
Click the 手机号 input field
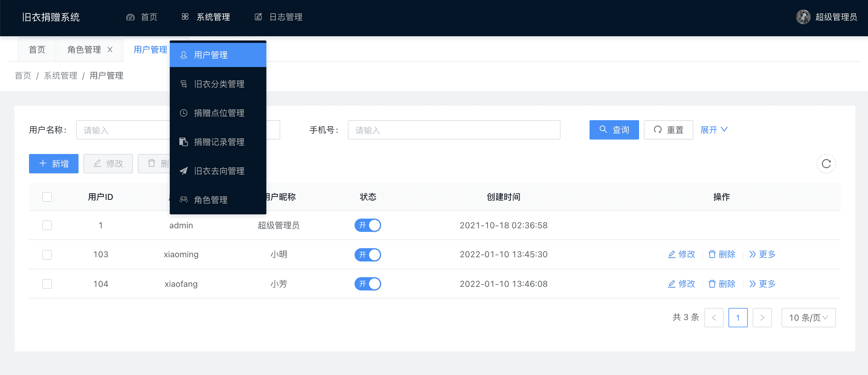click(454, 130)
